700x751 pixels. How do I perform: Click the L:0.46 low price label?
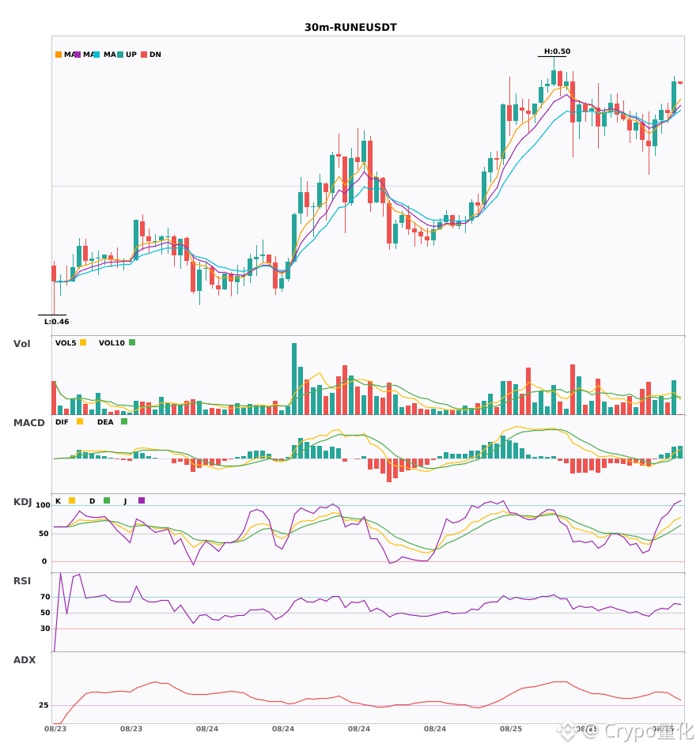[56, 322]
